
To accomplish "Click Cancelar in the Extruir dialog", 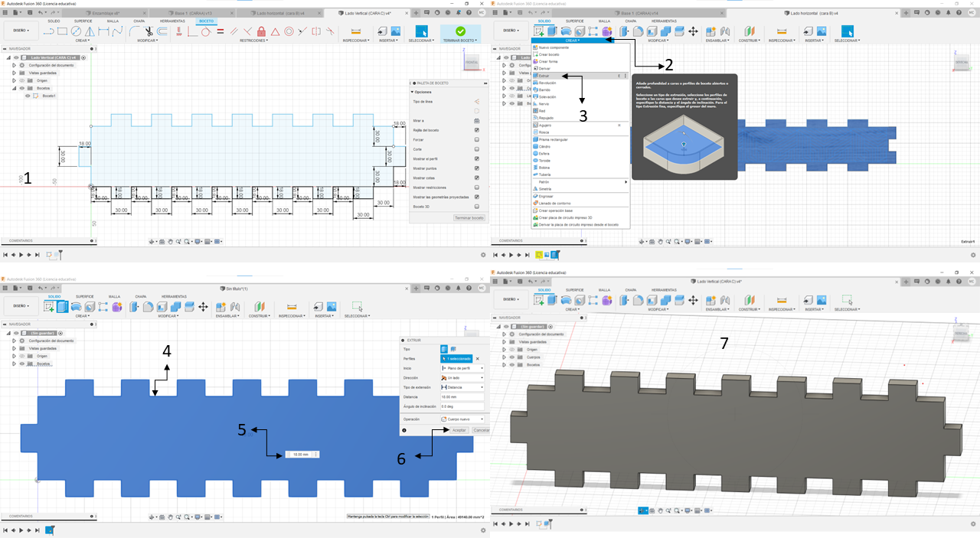I will [480, 430].
